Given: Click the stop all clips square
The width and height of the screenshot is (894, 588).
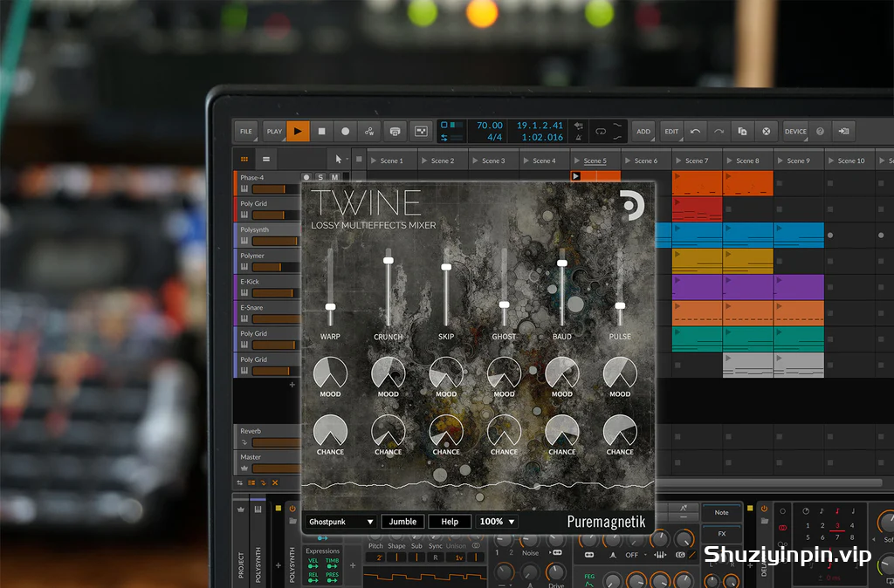Looking at the screenshot, I should 359,160.
